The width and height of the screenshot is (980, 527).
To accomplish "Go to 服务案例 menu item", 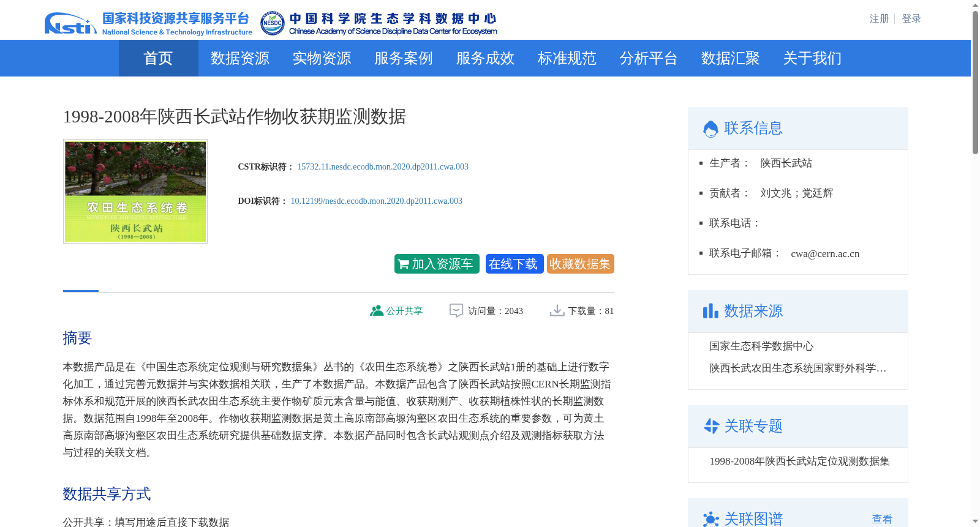I will [x=404, y=58].
